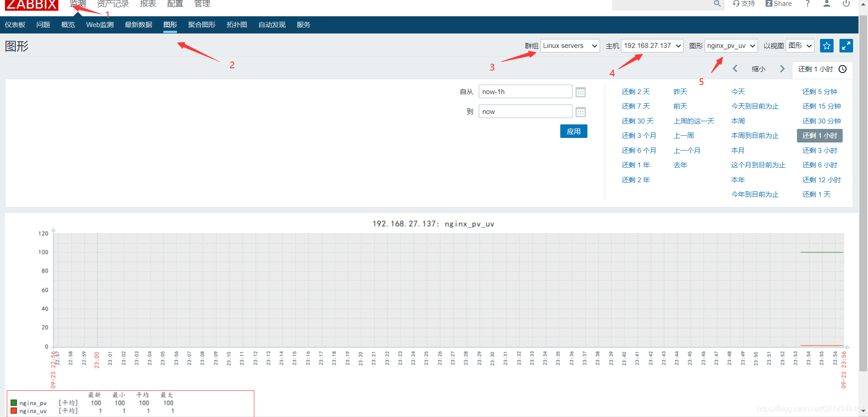Select Yesterday (昨天) range

(680, 92)
